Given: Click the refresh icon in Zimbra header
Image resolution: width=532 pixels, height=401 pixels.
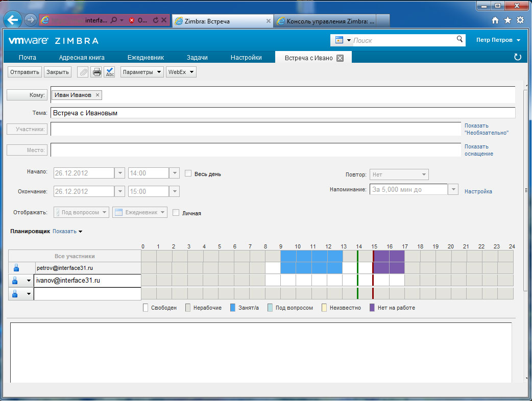Looking at the screenshot, I should (x=518, y=58).
